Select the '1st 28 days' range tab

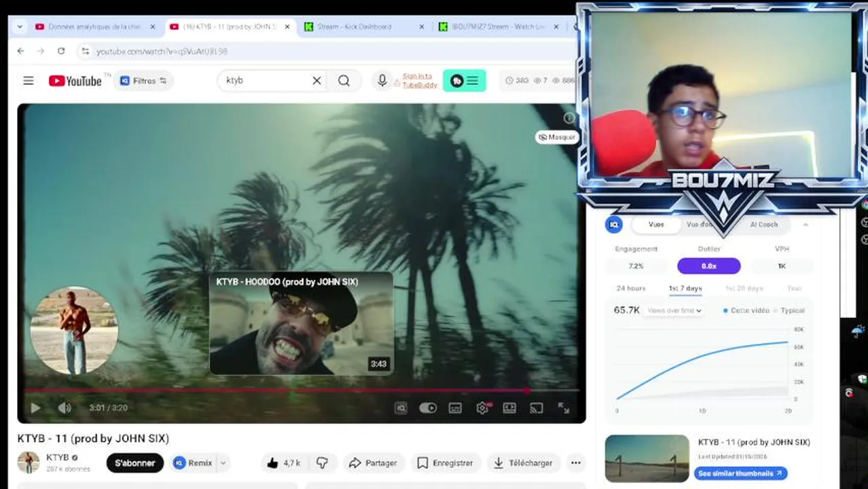coord(744,289)
